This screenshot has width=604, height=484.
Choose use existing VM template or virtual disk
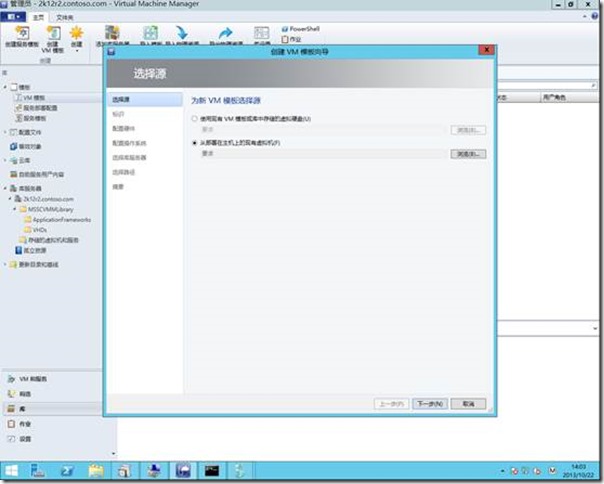(x=195, y=119)
